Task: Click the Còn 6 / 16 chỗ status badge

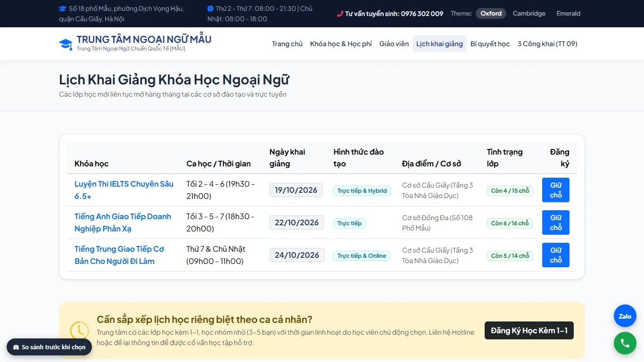Action: [510, 223]
